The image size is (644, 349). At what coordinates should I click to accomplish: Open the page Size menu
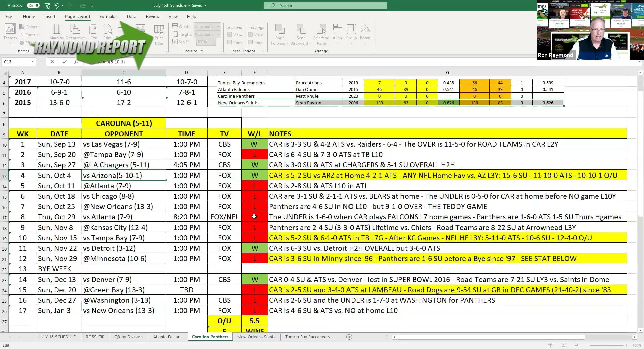click(93, 32)
